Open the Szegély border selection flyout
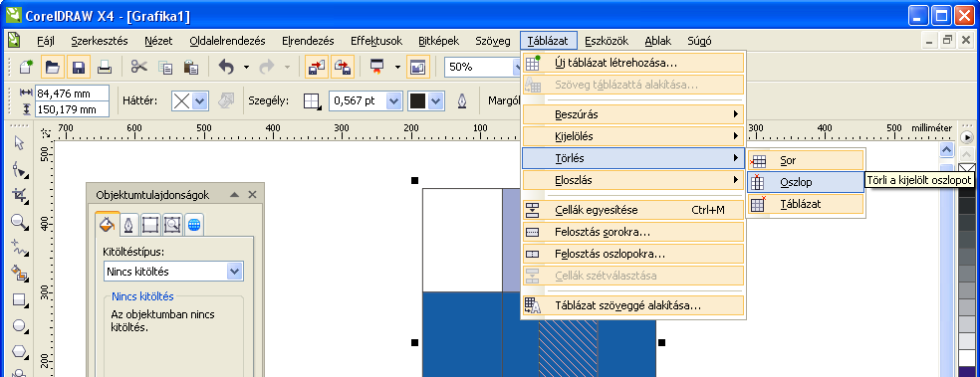The image size is (980, 377). 312,101
